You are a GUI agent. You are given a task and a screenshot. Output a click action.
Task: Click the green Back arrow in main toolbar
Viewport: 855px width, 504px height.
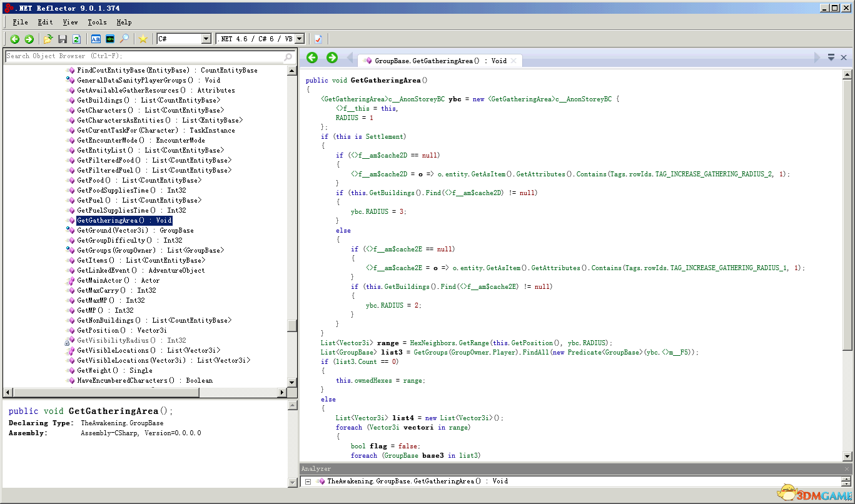click(14, 39)
